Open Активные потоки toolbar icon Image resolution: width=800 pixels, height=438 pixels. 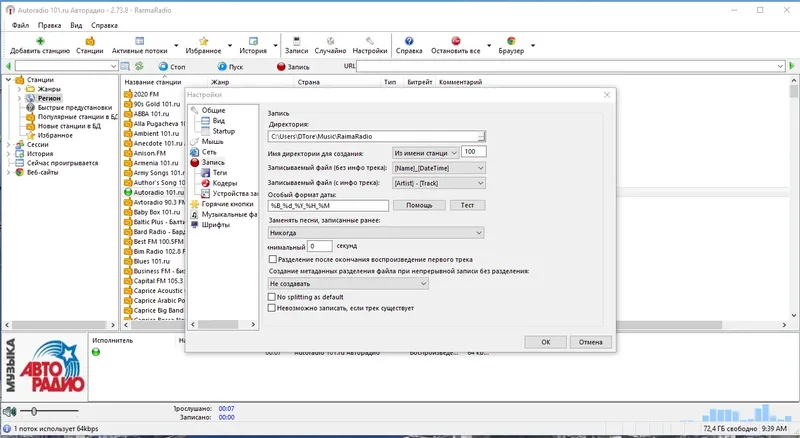[139, 41]
